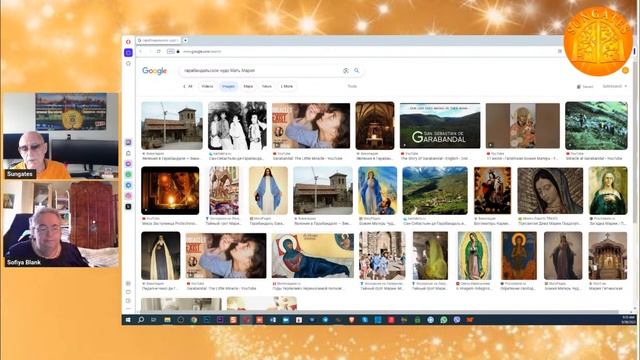Open the dark church interior thumbnail
This screenshot has height=360, width=640.
(375, 125)
